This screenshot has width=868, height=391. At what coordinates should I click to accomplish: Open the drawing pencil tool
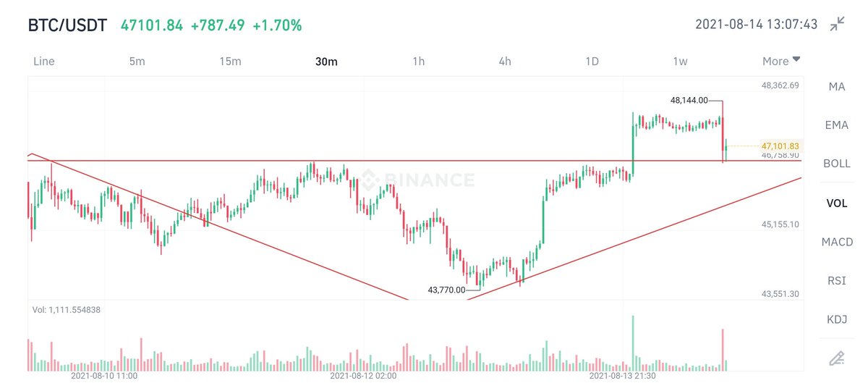[837, 358]
